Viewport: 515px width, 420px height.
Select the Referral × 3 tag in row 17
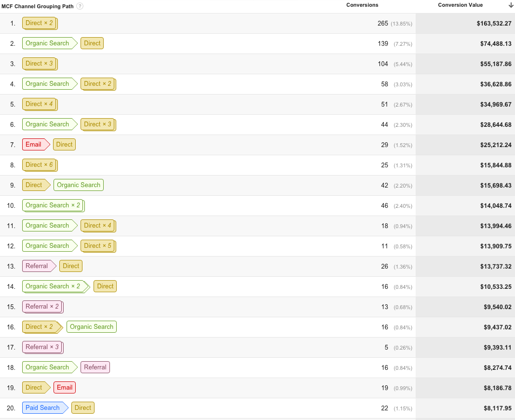coord(43,347)
